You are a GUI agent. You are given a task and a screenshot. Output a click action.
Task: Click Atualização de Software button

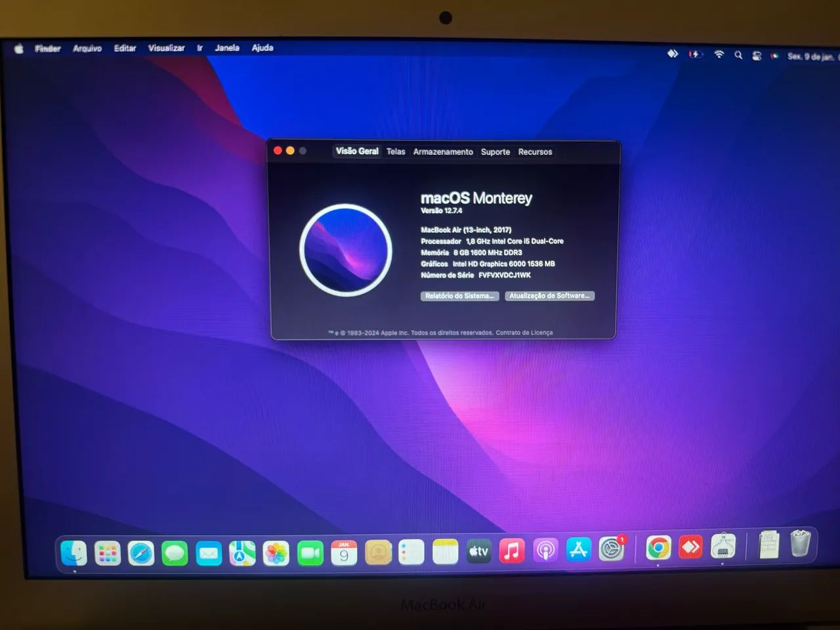(x=550, y=296)
